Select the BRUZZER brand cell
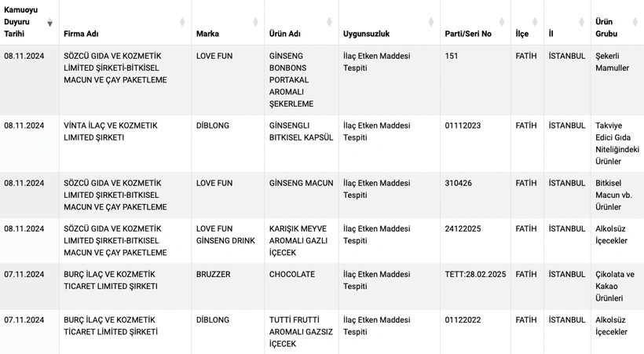Image resolution: width=644 pixels, height=354 pixels. (228, 286)
